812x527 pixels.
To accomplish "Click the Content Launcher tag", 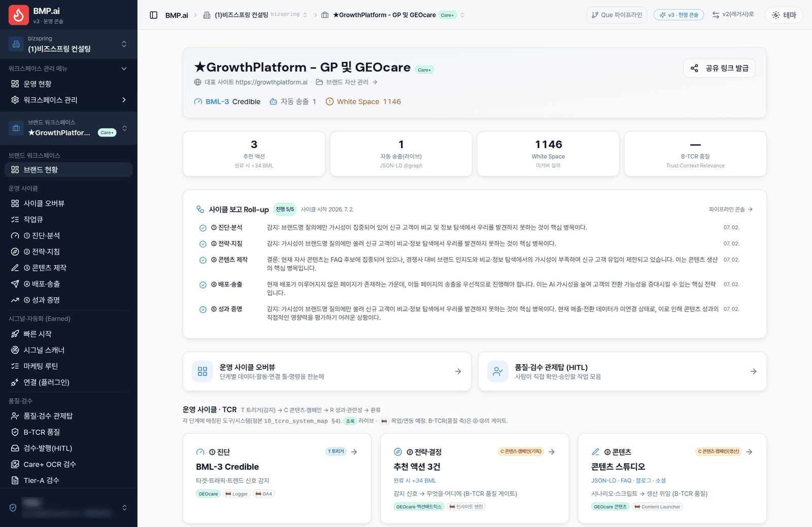I will pos(657,507).
